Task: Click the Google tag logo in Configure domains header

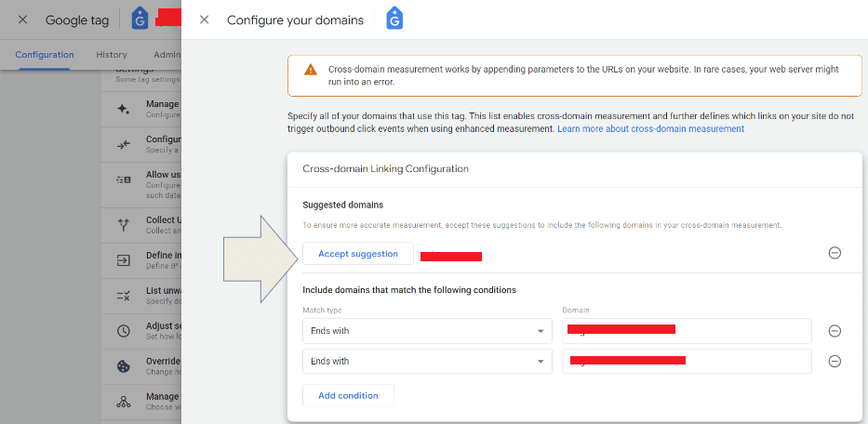Action: 394,19
